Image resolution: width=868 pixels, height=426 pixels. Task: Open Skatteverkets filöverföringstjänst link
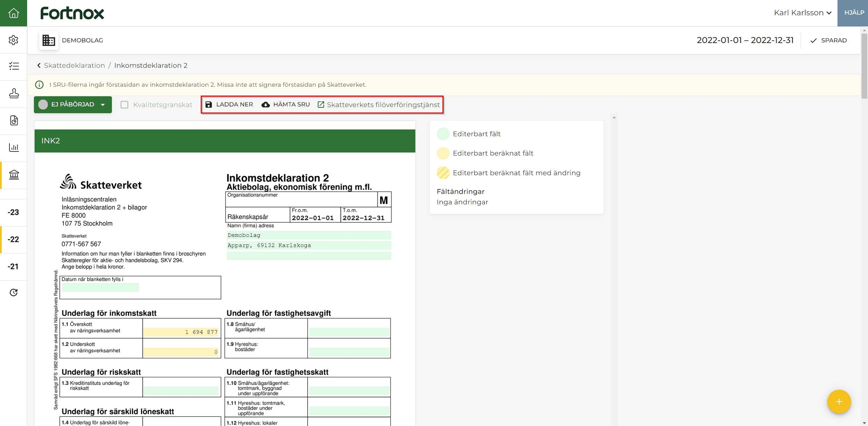pyautogui.click(x=379, y=105)
